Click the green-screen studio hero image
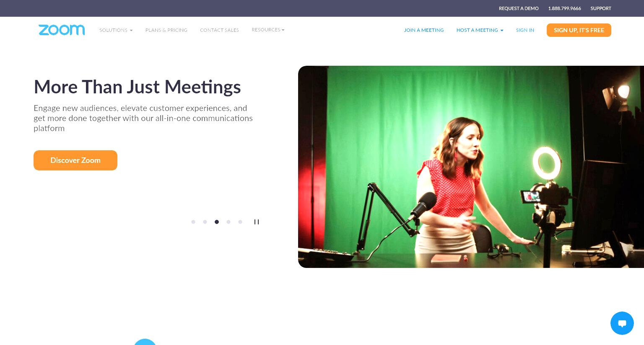 [x=471, y=167]
